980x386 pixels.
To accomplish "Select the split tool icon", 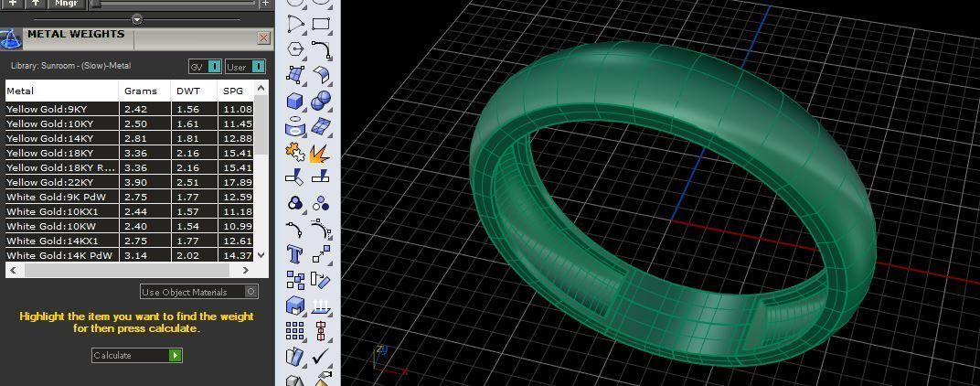I will 321,177.
